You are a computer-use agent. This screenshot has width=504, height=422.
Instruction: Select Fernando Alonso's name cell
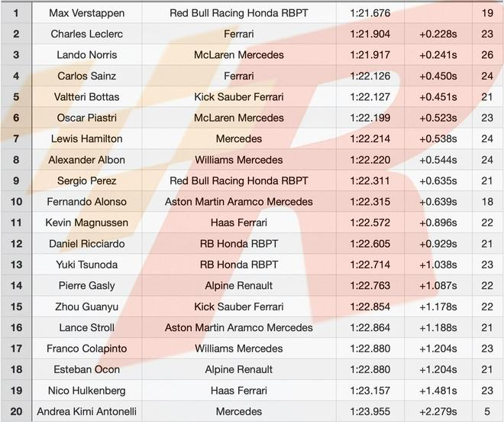coord(86,202)
